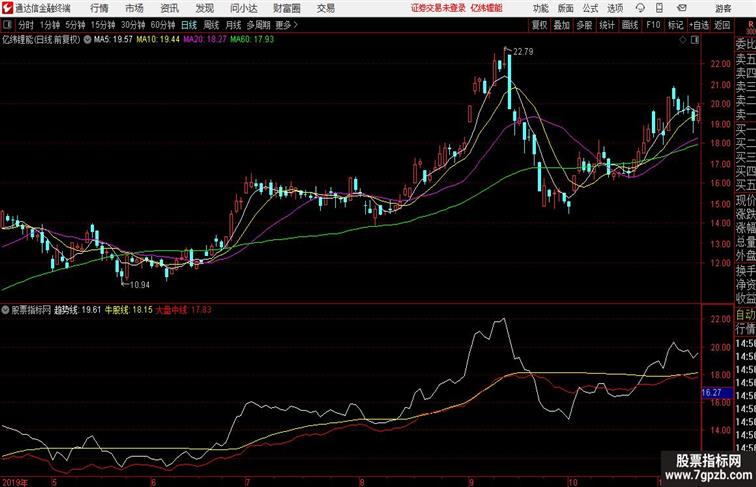Click the 趋势线: 19.61 indicator label
Viewport: 756px width, 487px height.
tap(78, 310)
